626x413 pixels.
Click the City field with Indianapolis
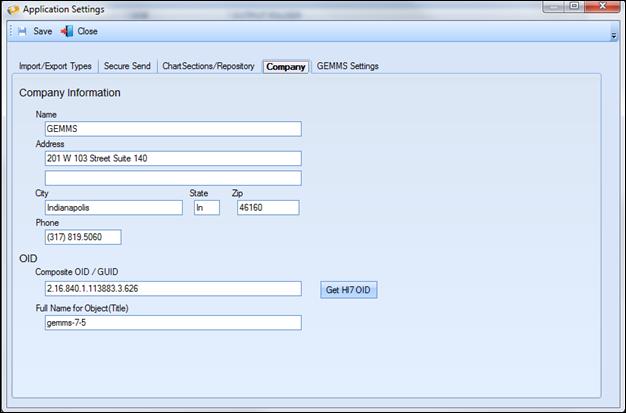click(x=113, y=208)
